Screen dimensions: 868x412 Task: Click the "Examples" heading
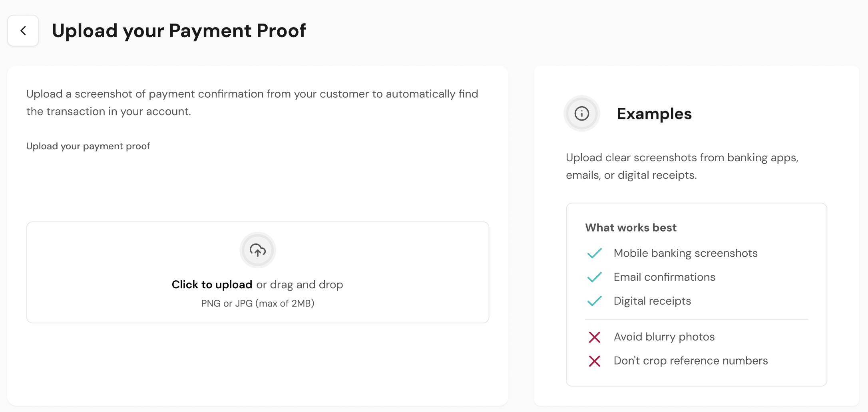click(654, 114)
